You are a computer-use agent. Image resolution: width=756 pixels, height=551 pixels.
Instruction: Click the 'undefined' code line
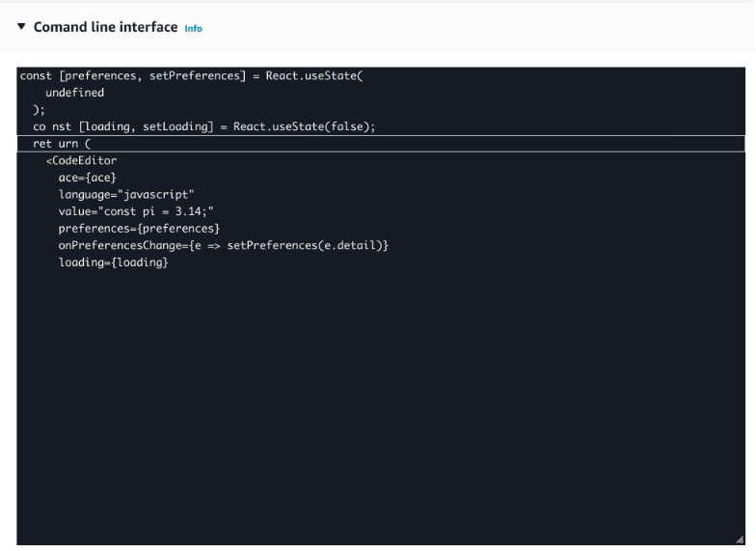point(74,93)
